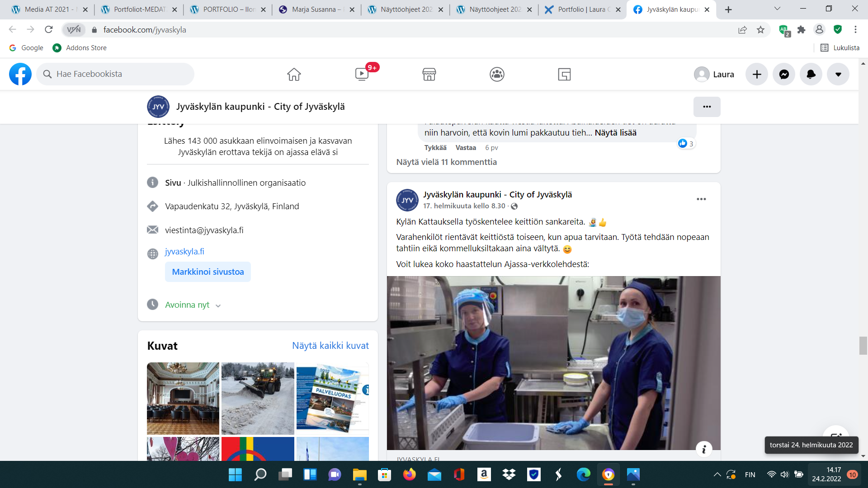The image size is (868, 488).
Task: Switch to PORTFOLIO – Ilon tab
Action: (228, 9)
